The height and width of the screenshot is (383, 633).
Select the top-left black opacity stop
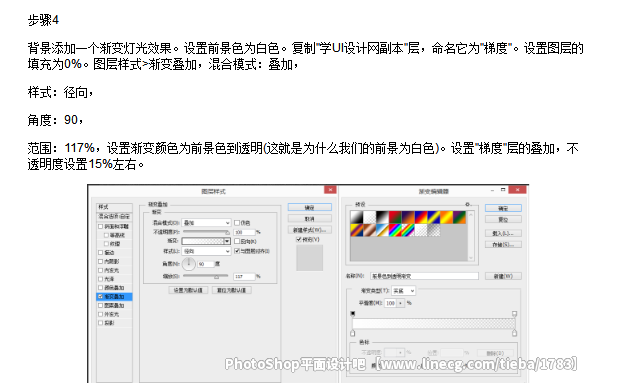[x=352, y=314]
